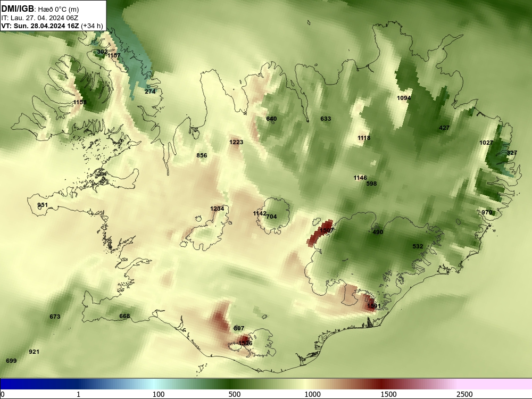The height and width of the screenshot is (399, 532).
Task: Click the map value 327
Action: coord(512,153)
